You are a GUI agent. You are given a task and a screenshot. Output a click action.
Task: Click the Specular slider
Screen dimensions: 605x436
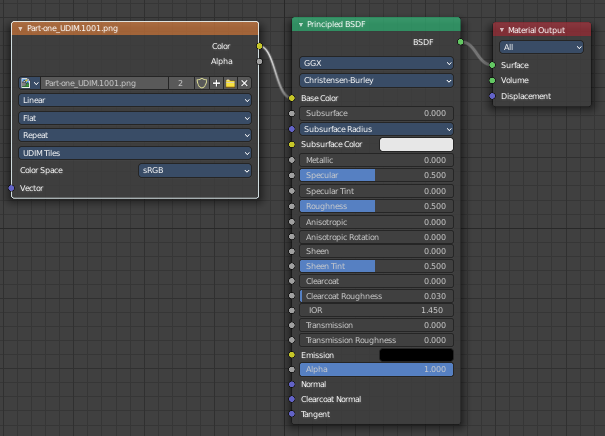376,175
